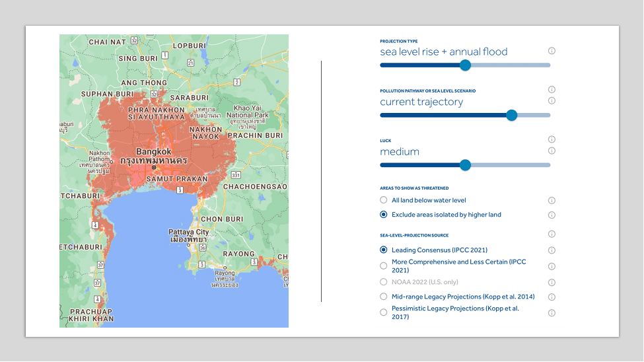Screen dimensions: 644x362
Task: Open info icon next to NOAA 2022 option
Action: (x=552, y=282)
